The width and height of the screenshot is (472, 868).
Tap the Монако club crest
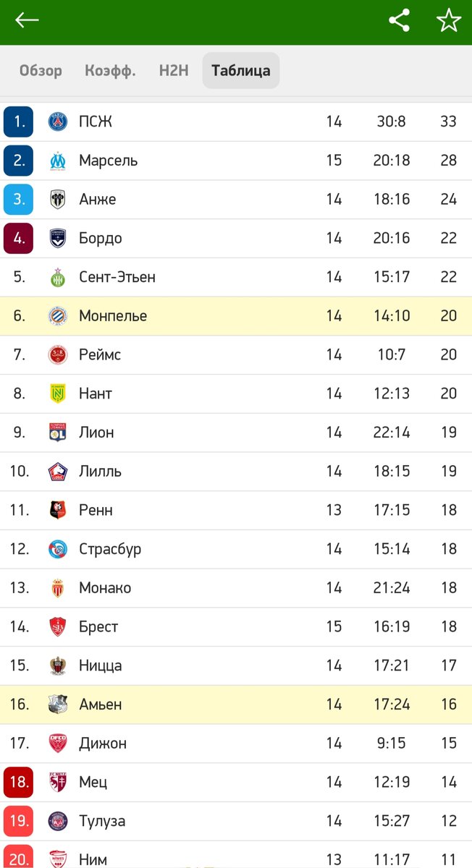click(x=58, y=588)
